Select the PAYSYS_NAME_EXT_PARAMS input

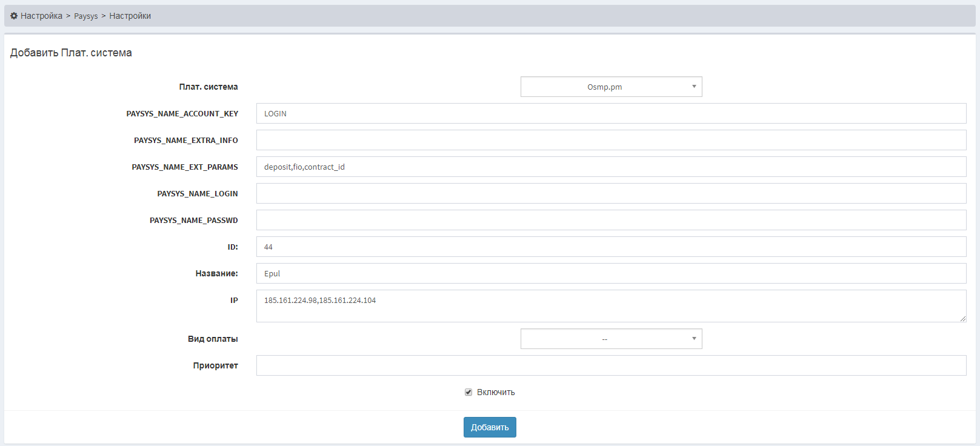[611, 167]
